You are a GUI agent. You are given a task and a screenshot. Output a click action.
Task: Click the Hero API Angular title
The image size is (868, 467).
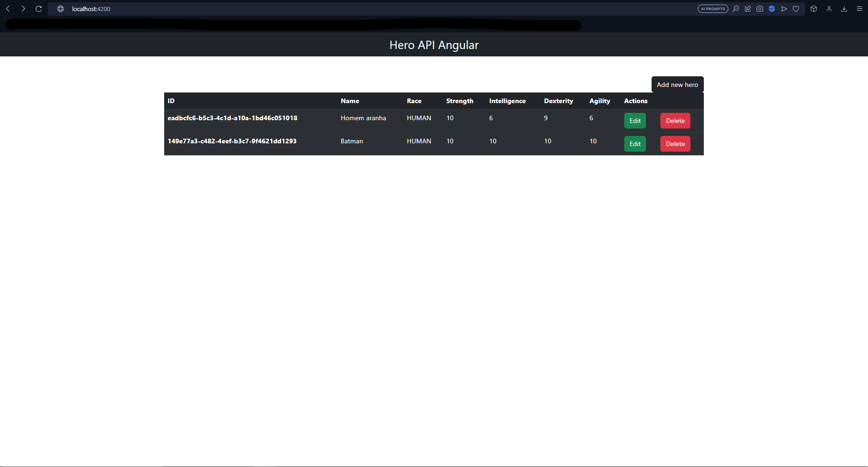pyautogui.click(x=434, y=45)
